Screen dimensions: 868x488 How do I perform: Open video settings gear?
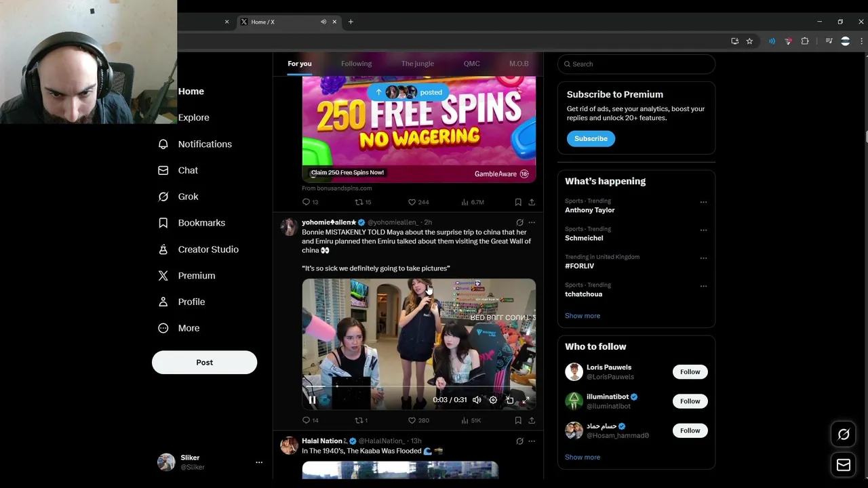(493, 400)
